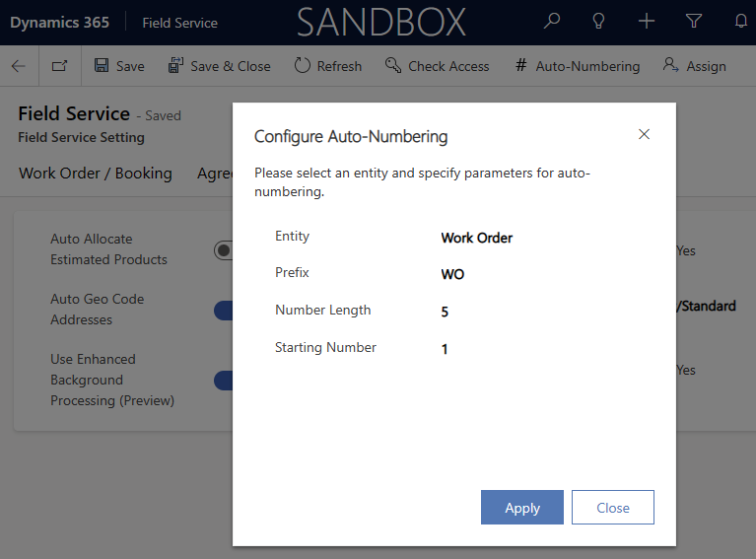The image size is (756, 559).
Task: Click the /Standard value behind the dialog
Action: pos(707,306)
